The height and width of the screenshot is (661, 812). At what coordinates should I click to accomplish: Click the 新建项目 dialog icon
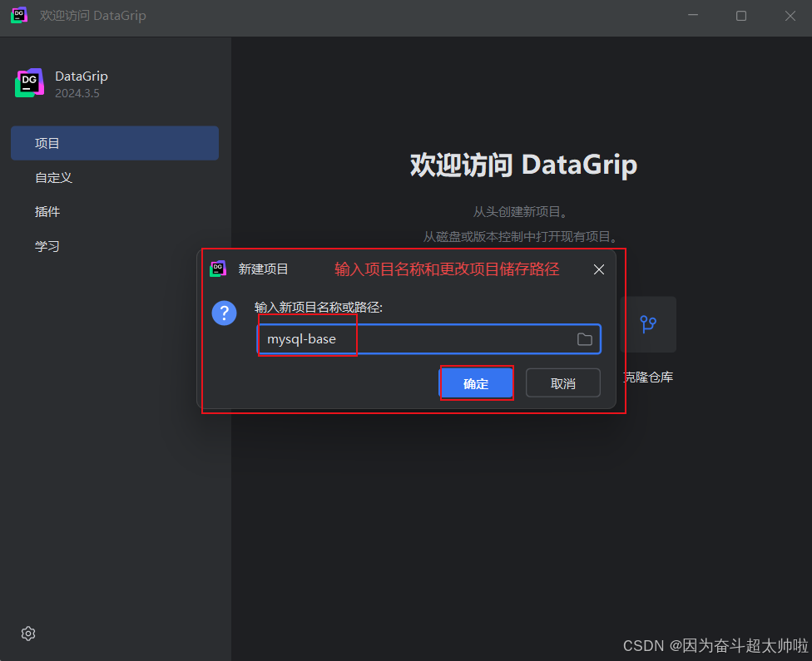[x=218, y=269]
